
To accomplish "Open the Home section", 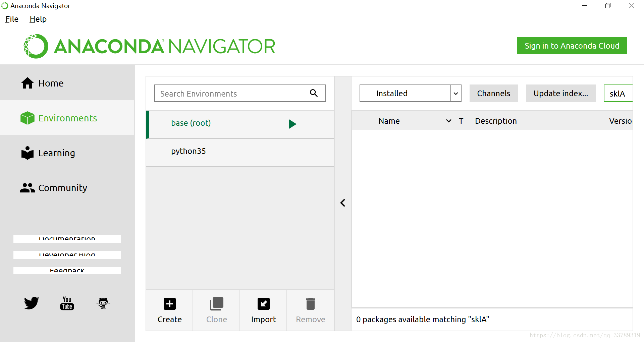I will [67, 83].
